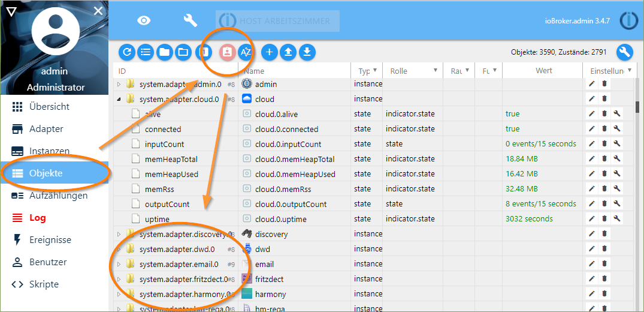Edit the admin instance with pencil icon
Image resolution: width=644 pixels, height=312 pixels.
(592, 84)
